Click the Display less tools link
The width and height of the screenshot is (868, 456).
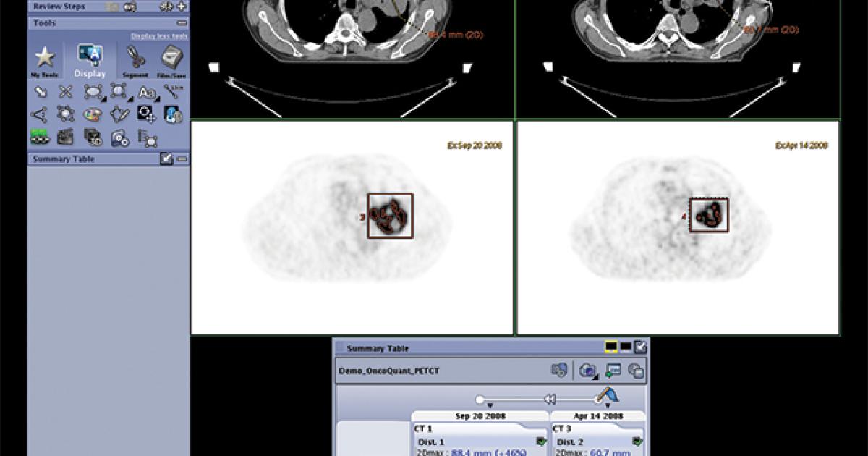(x=160, y=35)
